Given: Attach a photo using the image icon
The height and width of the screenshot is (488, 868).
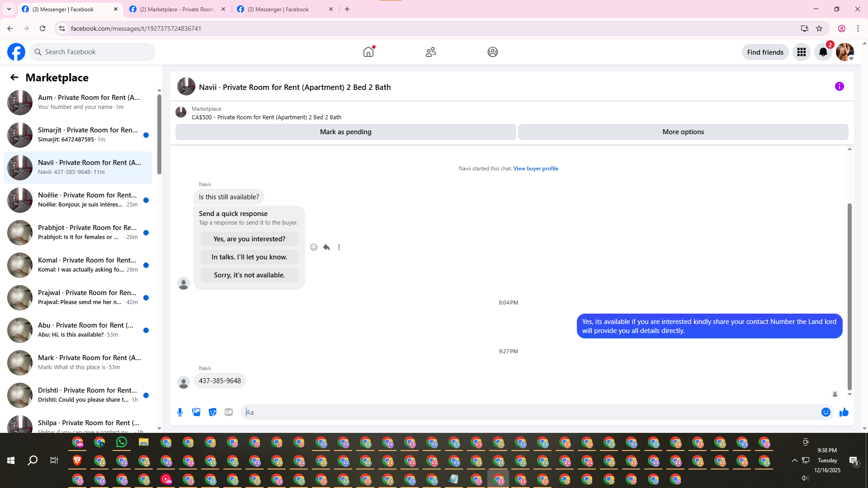Looking at the screenshot, I should click(196, 412).
